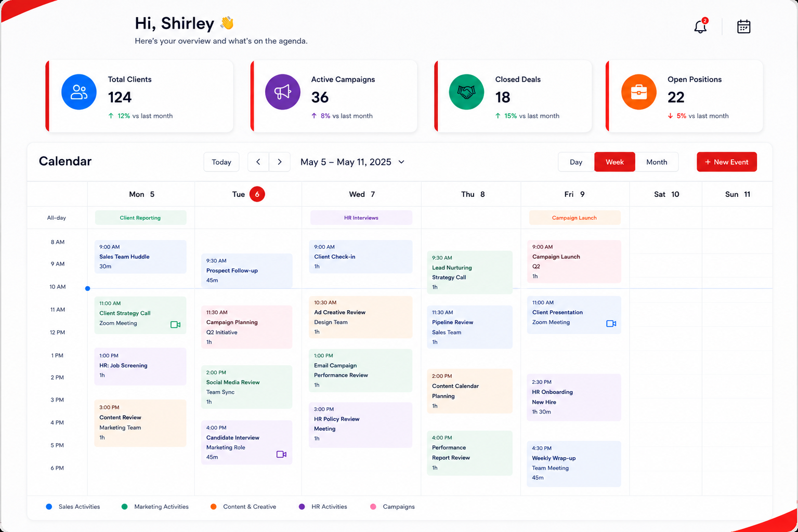
Task: Select the Thu 8 column header
Action: (x=473, y=194)
